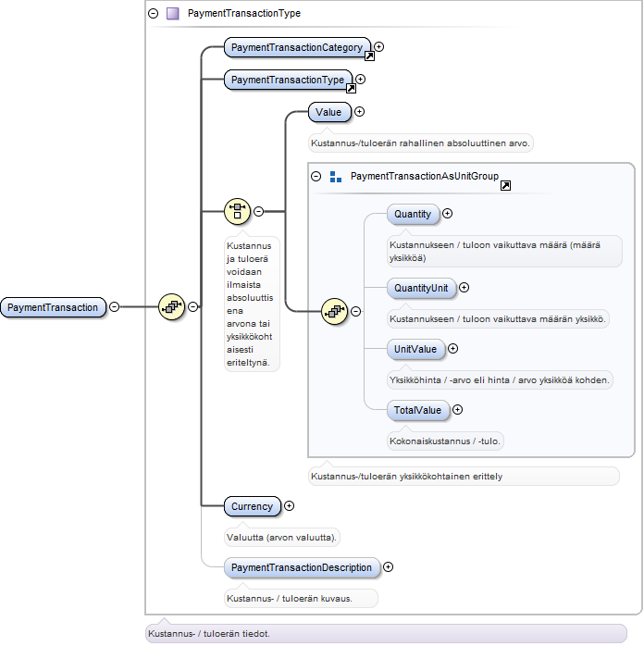This screenshot has width=644, height=646.
Task: Collapse the PaymentTransaction root element
Action: [x=115, y=307]
